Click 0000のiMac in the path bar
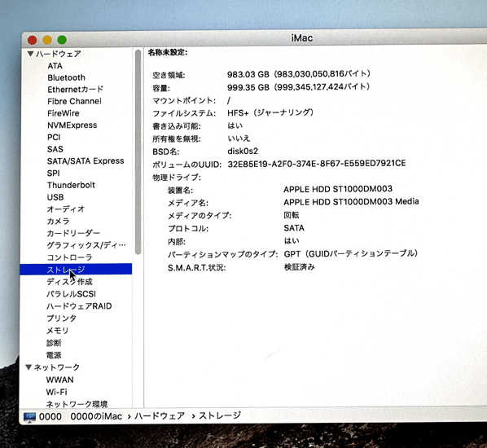The height and width of the screenshot is (448, 487). (96, 416)
